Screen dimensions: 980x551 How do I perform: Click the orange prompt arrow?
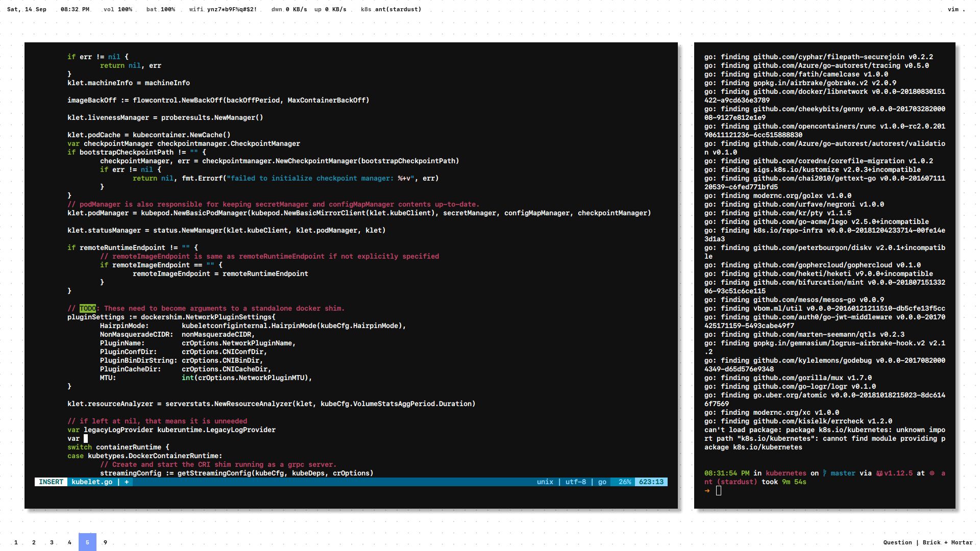pos(707,491)
